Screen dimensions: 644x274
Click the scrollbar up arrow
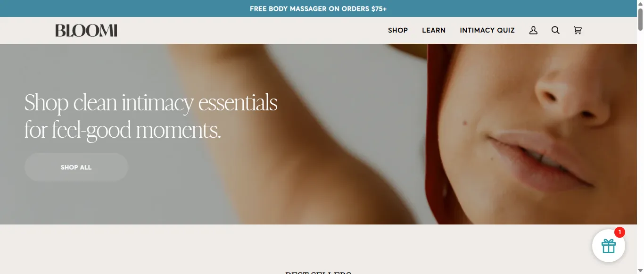click(x=640, y=4)
